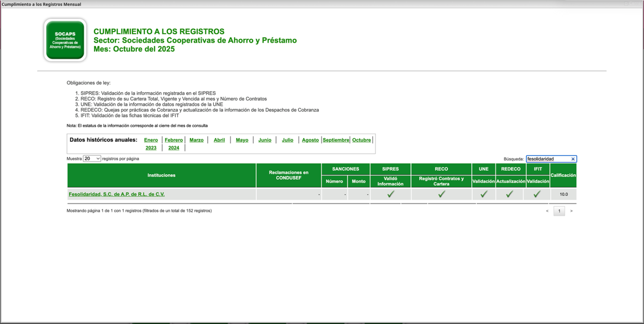Open the Fesolidaridad, S.C. de A.P. institution link
This screenshot has height=324, width=644.
click(x=117, y=195)
